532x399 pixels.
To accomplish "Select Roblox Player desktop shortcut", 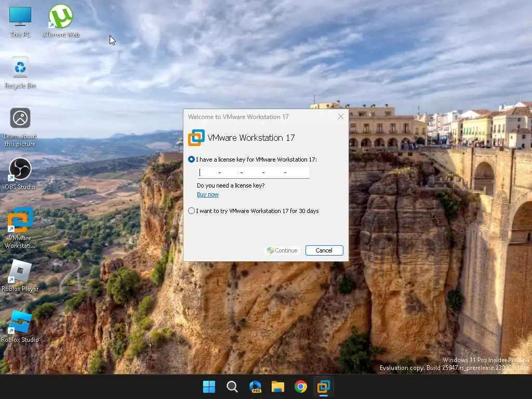I will coord(20,276).
